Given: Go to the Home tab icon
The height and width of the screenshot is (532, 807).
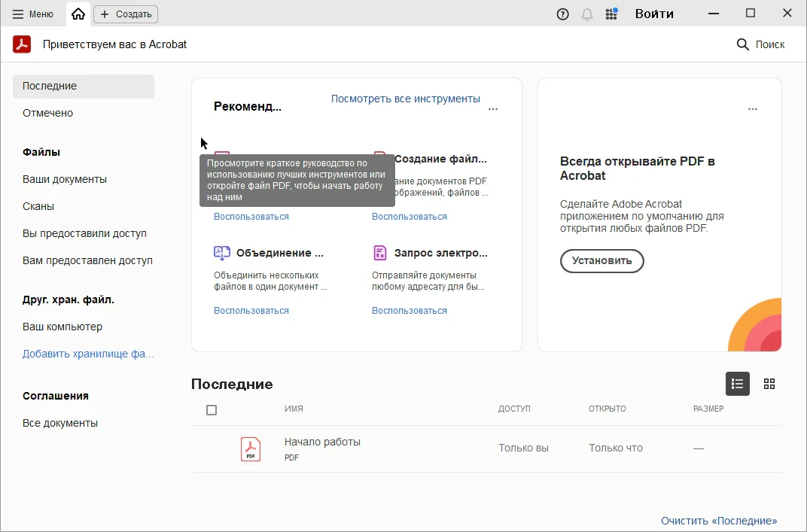Looking at the screenshot, I should (78, 14).
